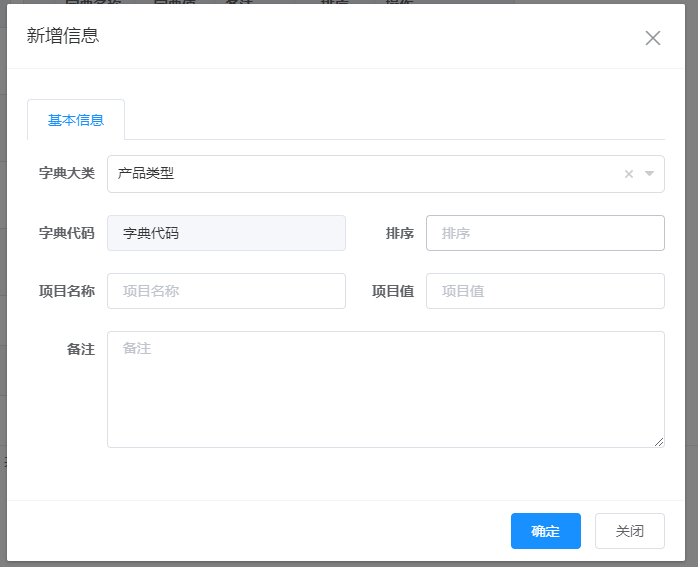This screenshot has width=698, height=567.
Task: Click the 关闭 button
Action: coord(629,531)
